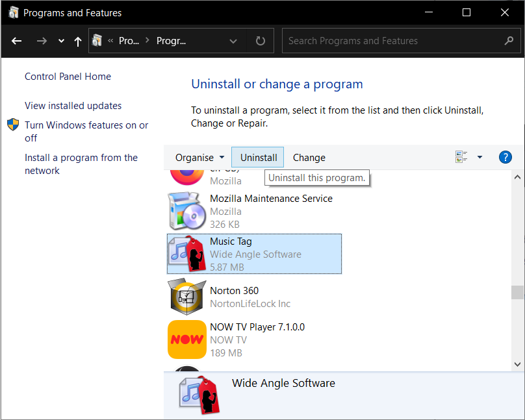Click the Firefox icon in program list
525x420 pixels.
point(187,177)
